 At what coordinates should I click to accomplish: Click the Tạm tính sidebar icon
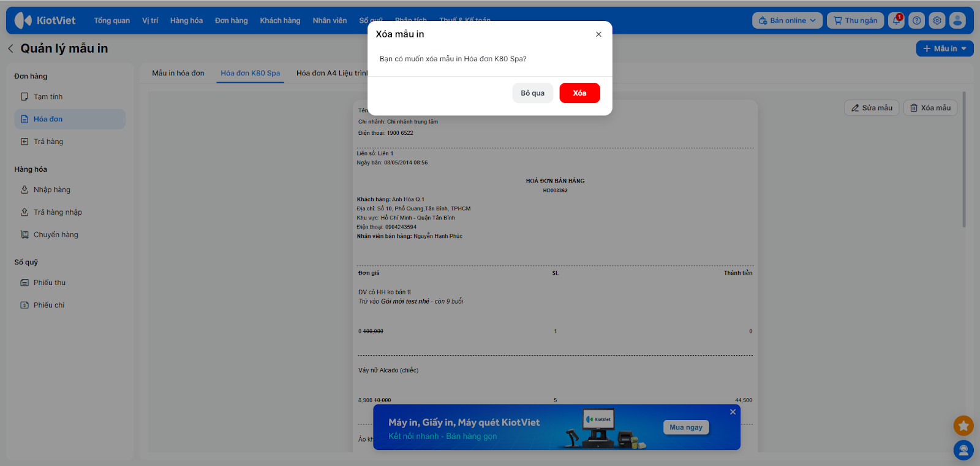click(24, 97)
